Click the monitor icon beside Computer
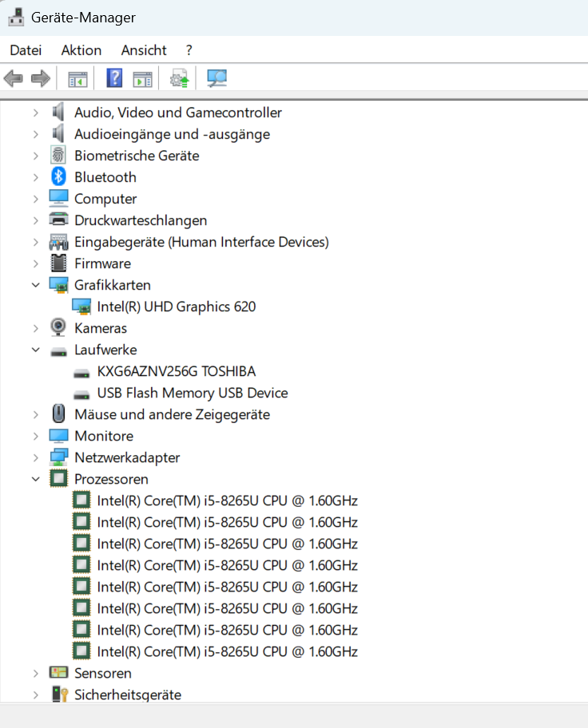588x728 pixels. coord(58,199)
